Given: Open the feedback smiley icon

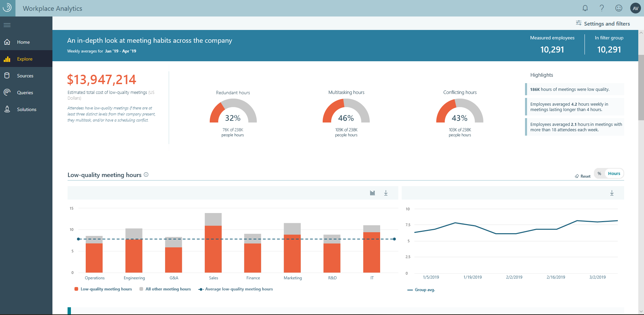Looking at the screenshot, I should (618, 8).
